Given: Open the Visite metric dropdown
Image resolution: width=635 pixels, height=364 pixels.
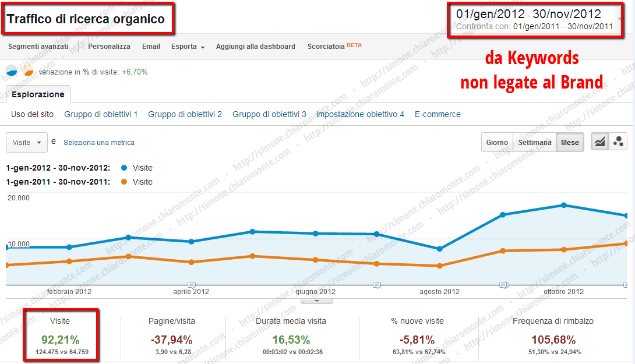Looking at the screenshot, I should coord(27,143).
